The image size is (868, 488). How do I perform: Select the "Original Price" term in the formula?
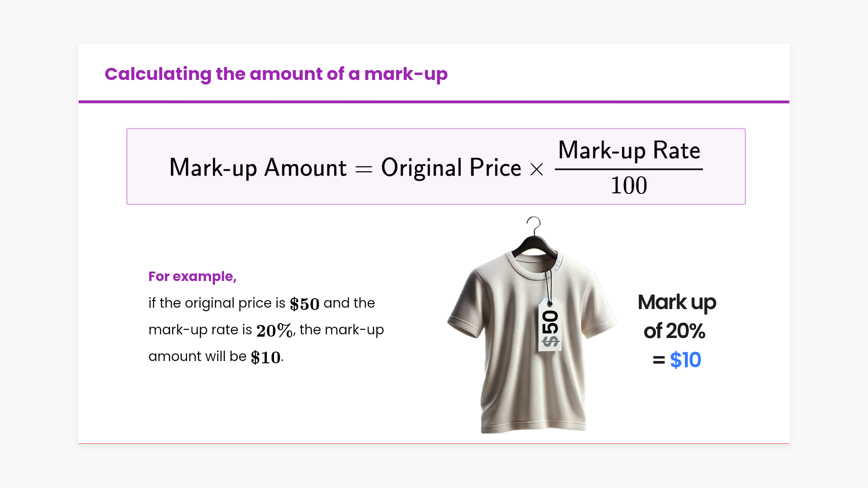pos(451,168)
